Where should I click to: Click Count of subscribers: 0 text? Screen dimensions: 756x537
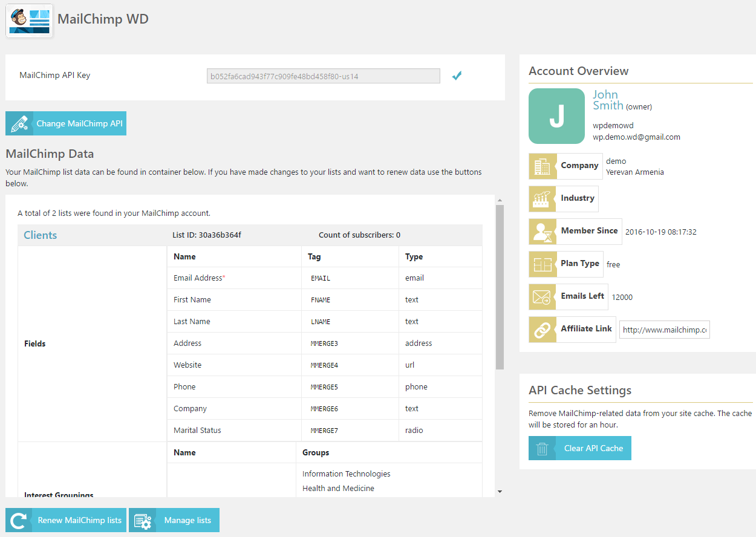click(359, 235)
